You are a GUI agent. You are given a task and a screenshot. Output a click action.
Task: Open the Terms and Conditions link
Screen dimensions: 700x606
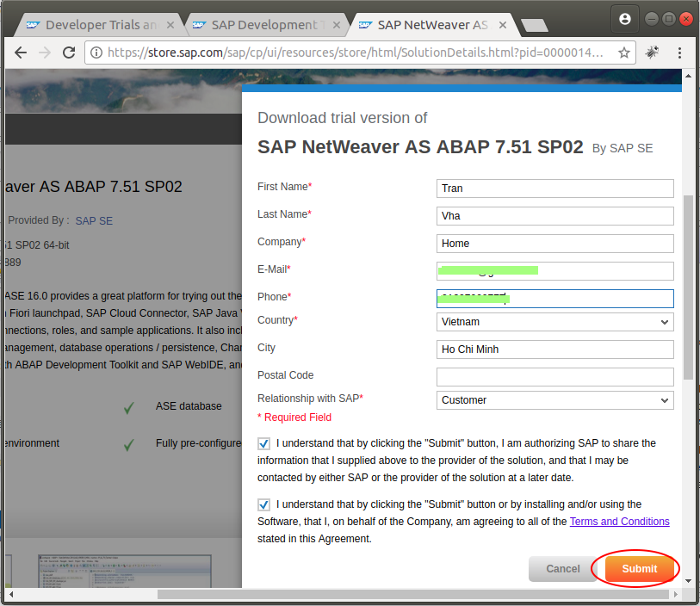coord(619,522)
